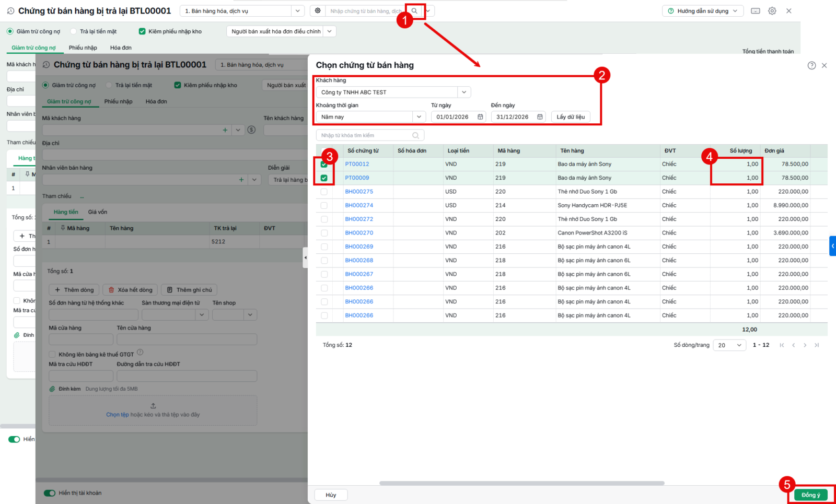Confirm the selection with Đồng ý

pyautogui.click(x=811, y=495)
